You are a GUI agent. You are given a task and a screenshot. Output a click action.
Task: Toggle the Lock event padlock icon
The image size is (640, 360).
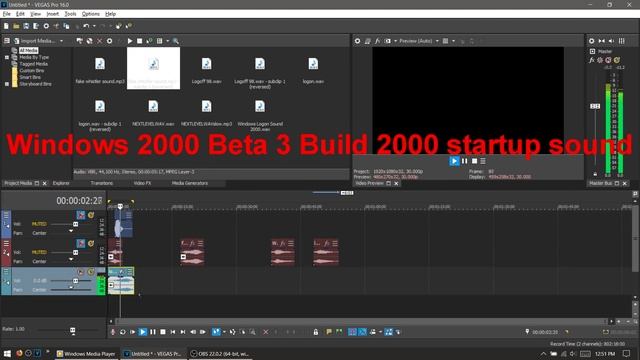316,332
